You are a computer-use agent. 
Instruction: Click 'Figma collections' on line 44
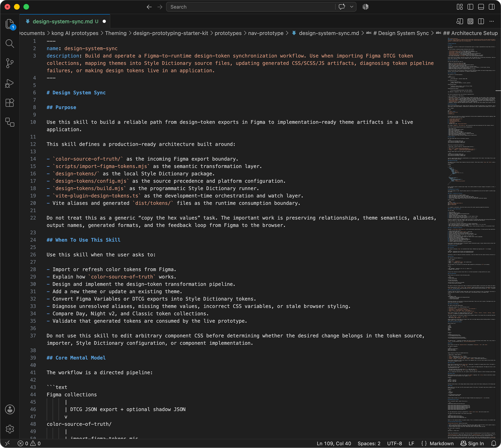(x=72, y=395)
